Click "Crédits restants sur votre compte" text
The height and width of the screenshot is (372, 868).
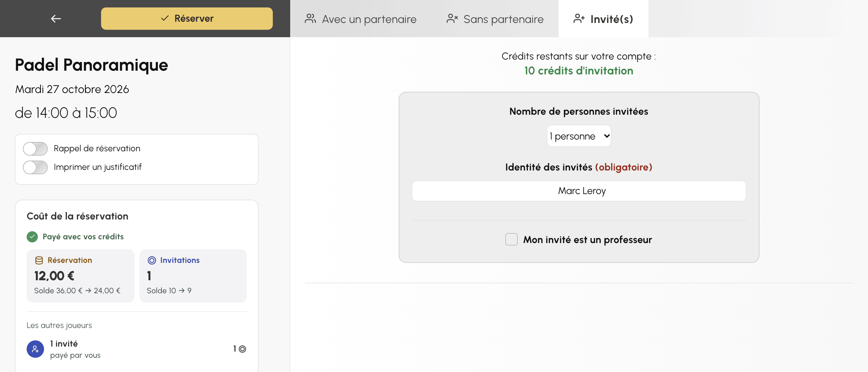[576, 56]
